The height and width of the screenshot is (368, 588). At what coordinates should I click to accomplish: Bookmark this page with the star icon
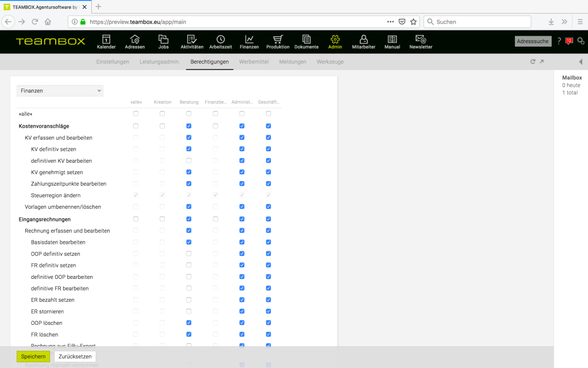click(413, 22)
